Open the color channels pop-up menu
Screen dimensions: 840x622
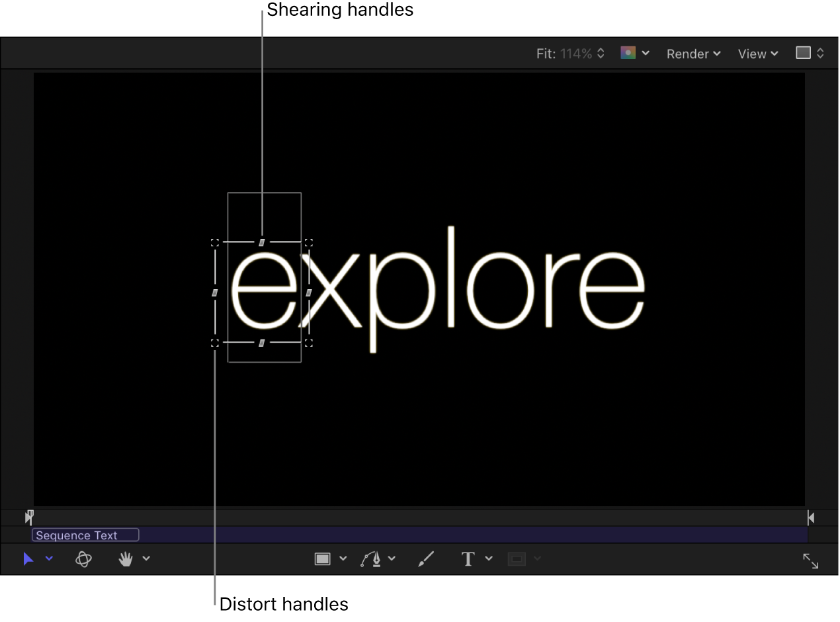tap(635, 53)
